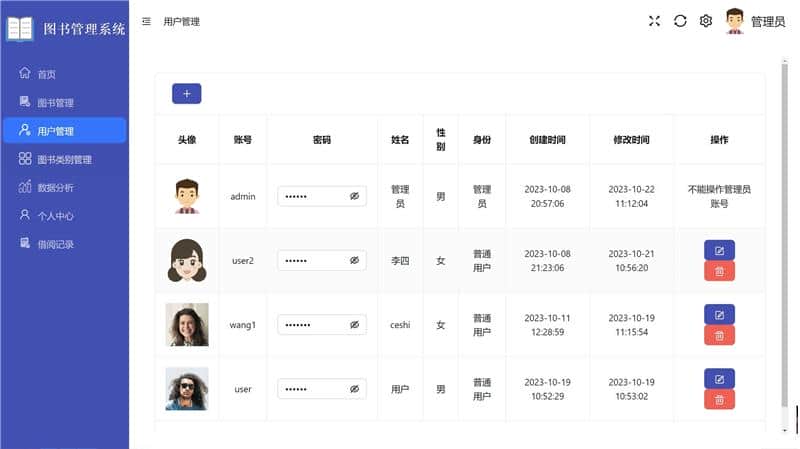
Task: Click the edit icon for account user
Action: click(x=719, y=379)
